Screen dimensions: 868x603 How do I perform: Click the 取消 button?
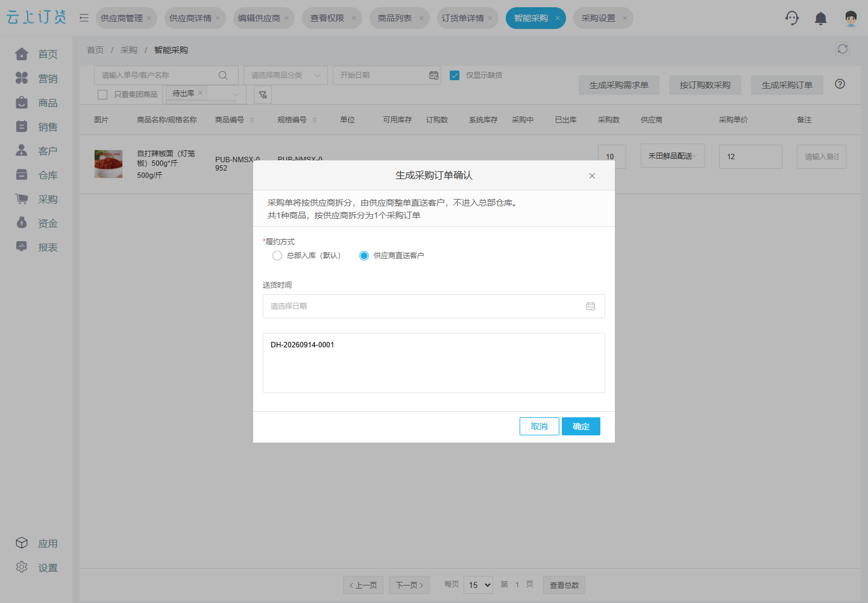click(x=539, y=426)
